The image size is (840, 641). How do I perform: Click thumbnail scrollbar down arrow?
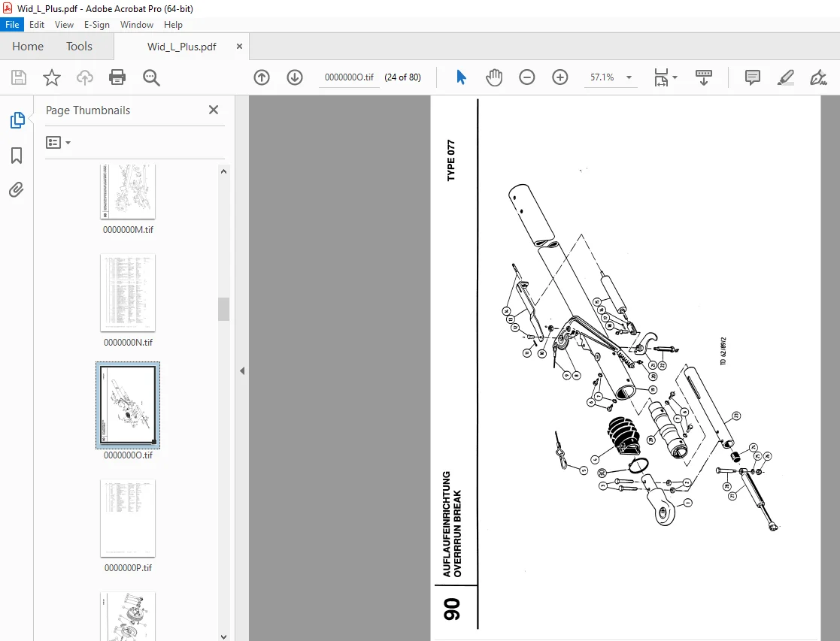(223, 636)
